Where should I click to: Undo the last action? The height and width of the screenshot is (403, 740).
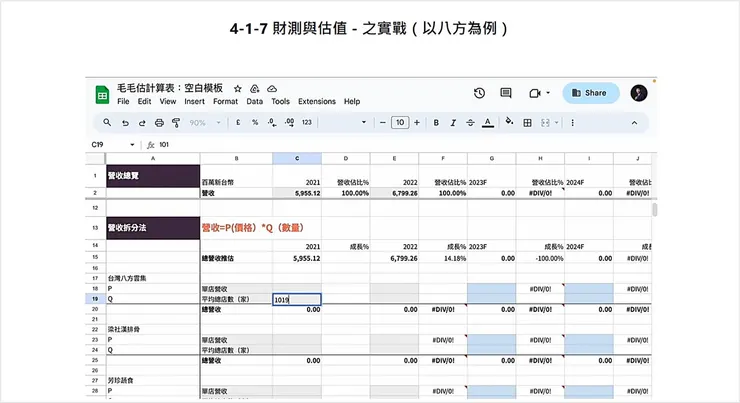point(125,123)
